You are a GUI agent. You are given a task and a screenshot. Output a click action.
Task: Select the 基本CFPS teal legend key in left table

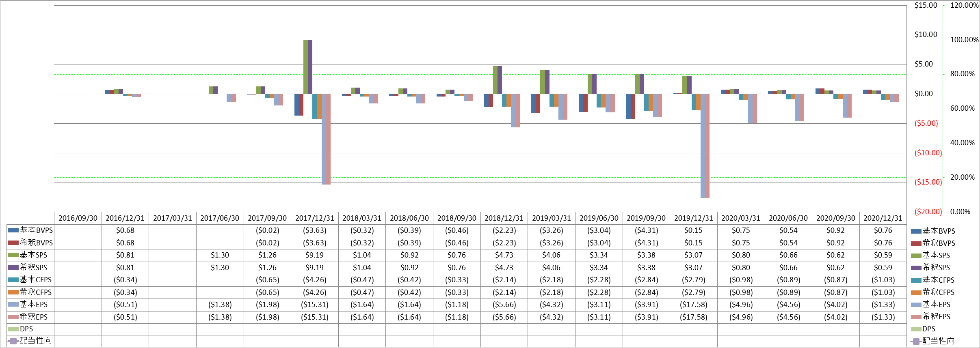tap(13, 280)
